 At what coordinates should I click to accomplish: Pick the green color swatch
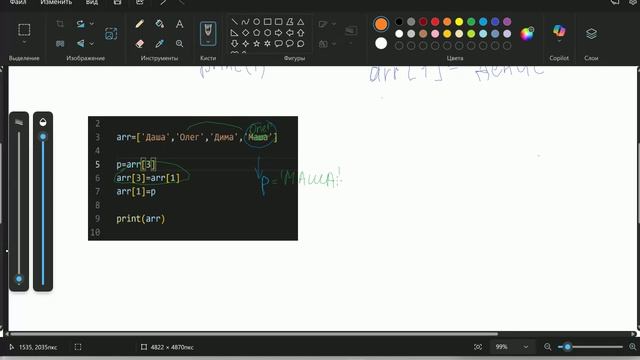471,22
